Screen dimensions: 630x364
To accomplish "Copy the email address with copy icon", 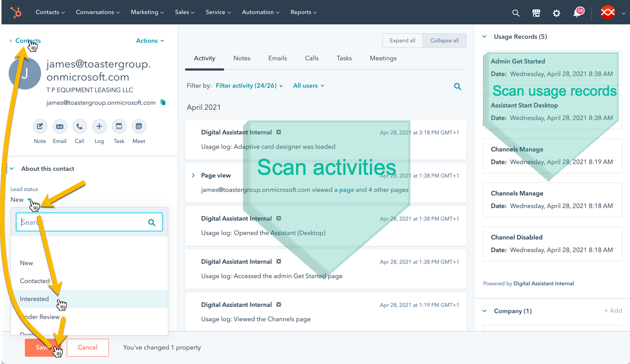I will coord(163,102).
